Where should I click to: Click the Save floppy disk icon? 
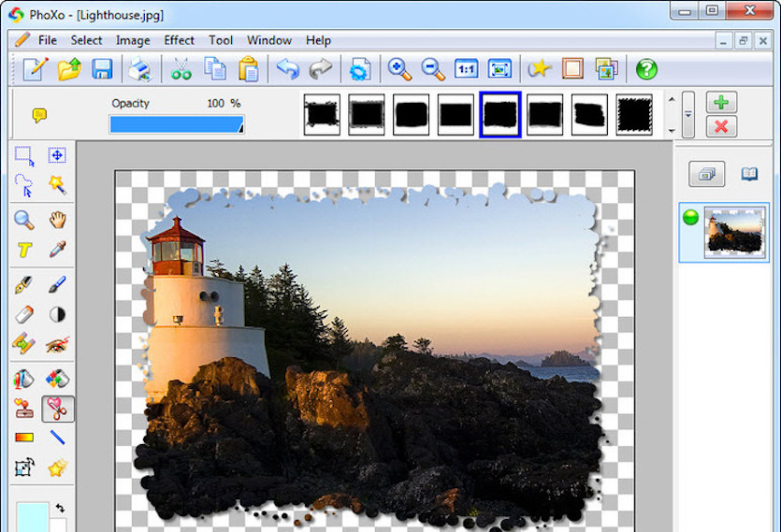[x=102, y=69]
